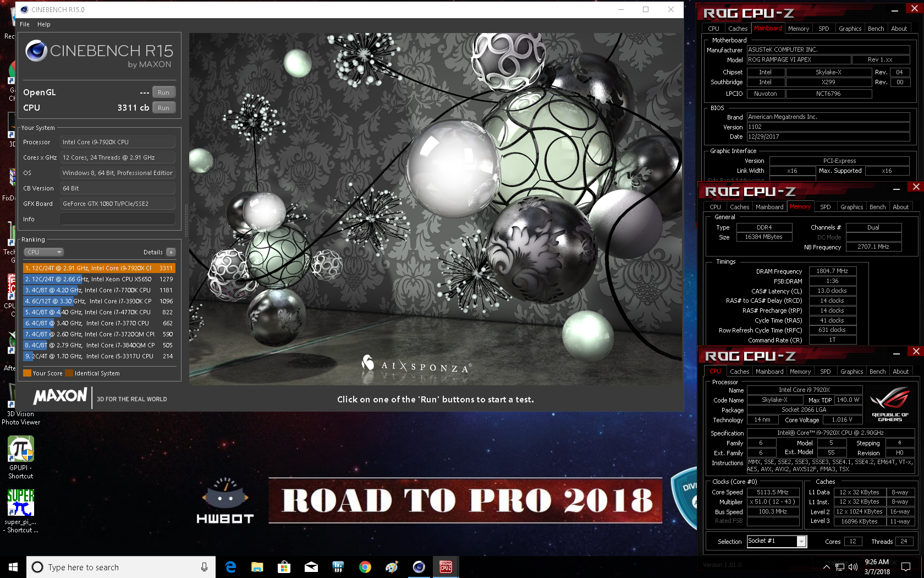
Task: Click the Cinebench R15 logo sphere
Action: 36,51
